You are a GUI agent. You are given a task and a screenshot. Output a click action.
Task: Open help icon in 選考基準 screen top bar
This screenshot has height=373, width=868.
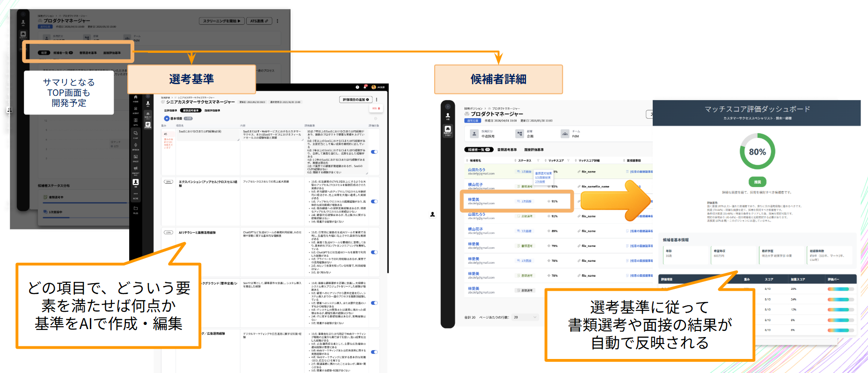(357, 87)
